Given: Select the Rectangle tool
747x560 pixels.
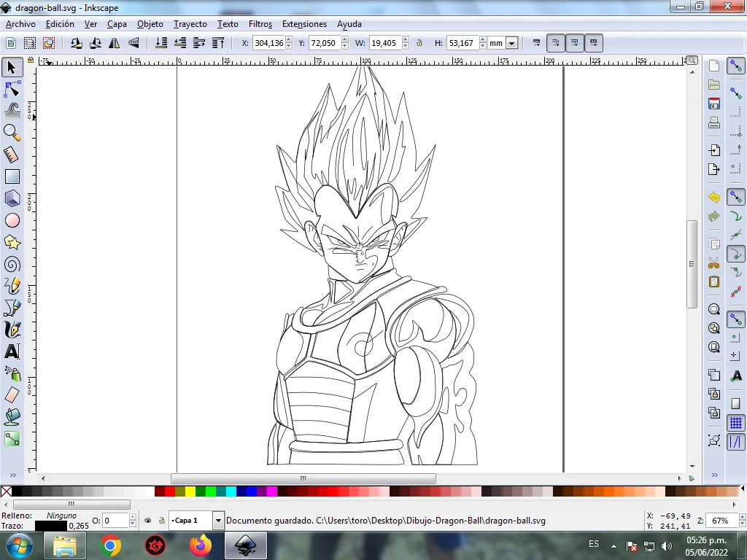Looking at the screenshot, I should (x=12, y=176).
